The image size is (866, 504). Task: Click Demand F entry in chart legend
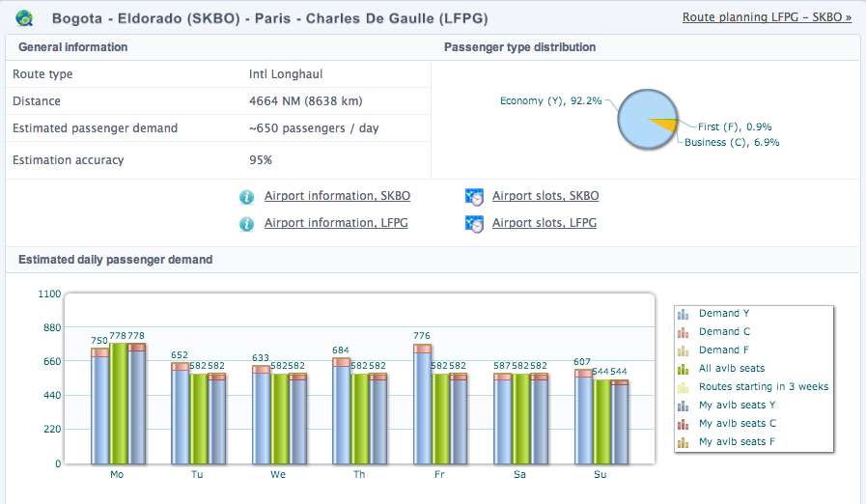click(723, 350)
